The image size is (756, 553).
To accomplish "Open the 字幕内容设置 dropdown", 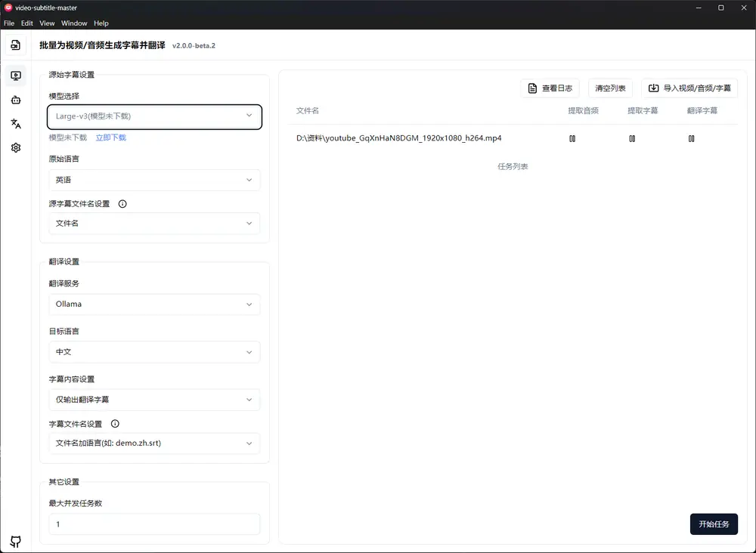I will [x=154, y=400].
